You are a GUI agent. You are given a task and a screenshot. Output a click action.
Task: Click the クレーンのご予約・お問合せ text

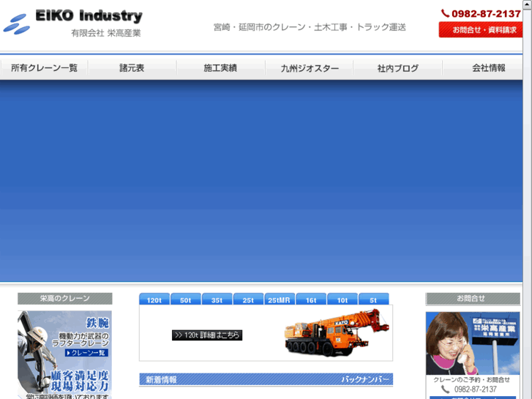[x=471, y=380]
